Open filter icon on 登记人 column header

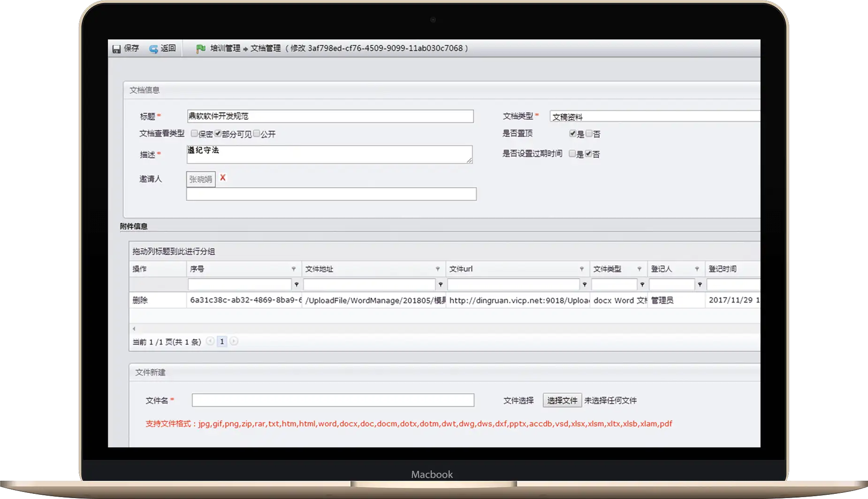point(697,269)
